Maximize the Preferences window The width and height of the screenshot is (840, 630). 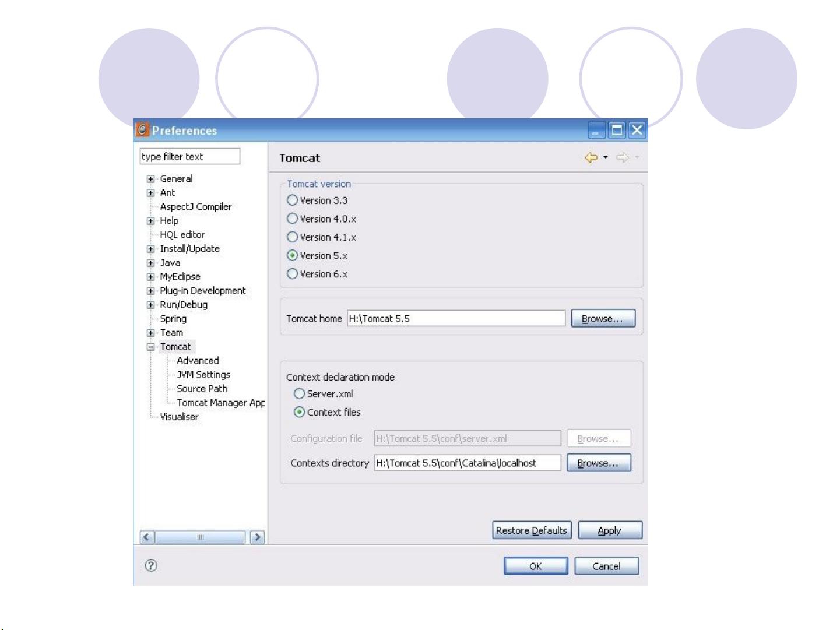(x=617, y=130)
